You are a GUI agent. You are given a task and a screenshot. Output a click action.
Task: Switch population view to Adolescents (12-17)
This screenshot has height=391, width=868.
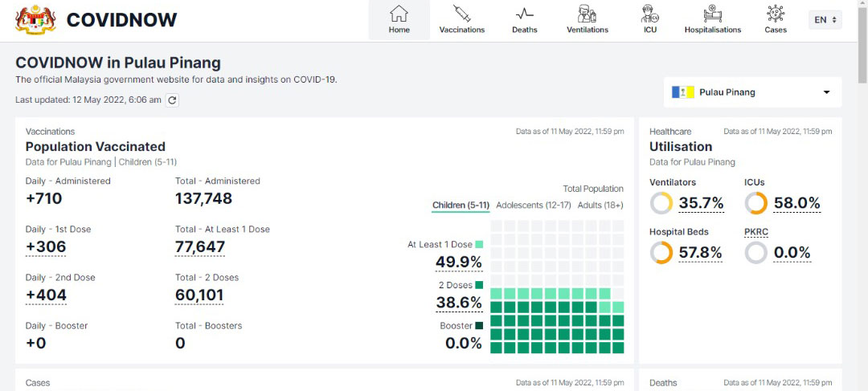coord(533,206)
